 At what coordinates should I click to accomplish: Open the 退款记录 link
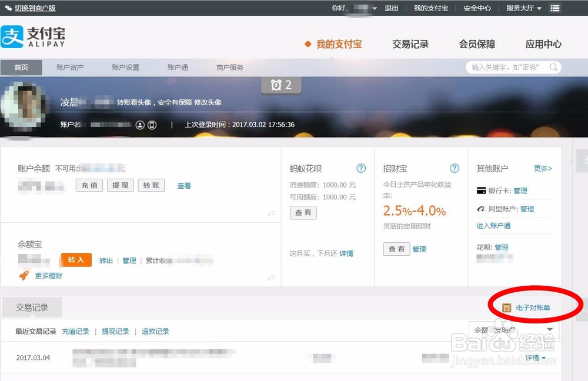click(155, 332)
